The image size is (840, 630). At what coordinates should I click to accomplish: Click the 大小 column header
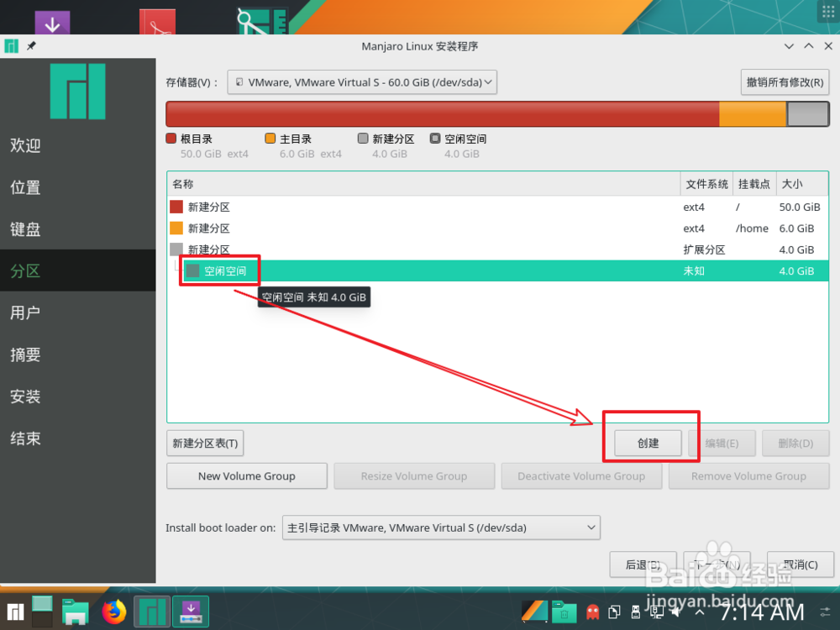point(801,184)
